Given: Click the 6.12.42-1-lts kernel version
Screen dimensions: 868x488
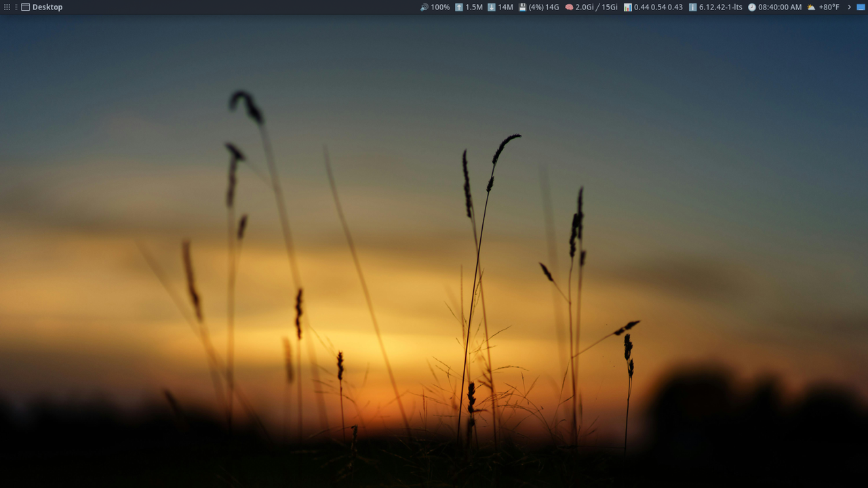Looking at the screenshot, I should (721, 7).
